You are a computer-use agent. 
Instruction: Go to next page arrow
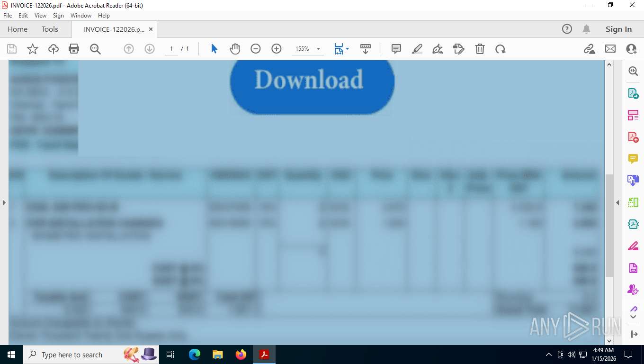coord(150,49)
